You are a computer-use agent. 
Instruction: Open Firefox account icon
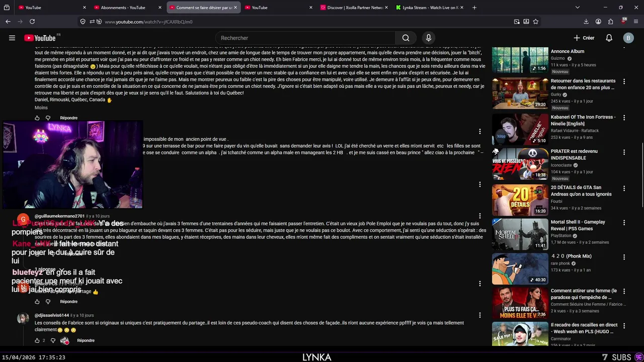click(598, 22)
